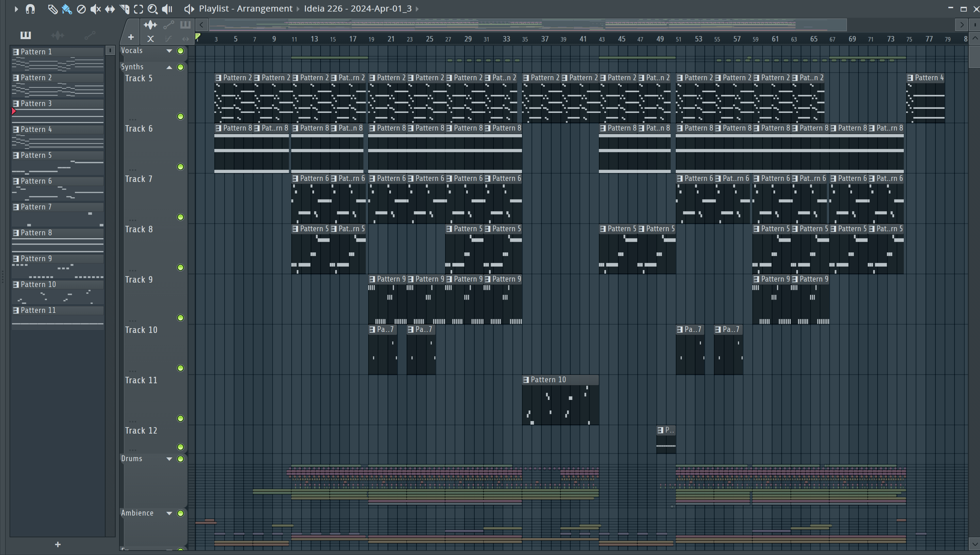The height and width of the screenshot is (555, 980).
Task: Switch picker to Automation clips tab
Action: [x=89, y=35]
